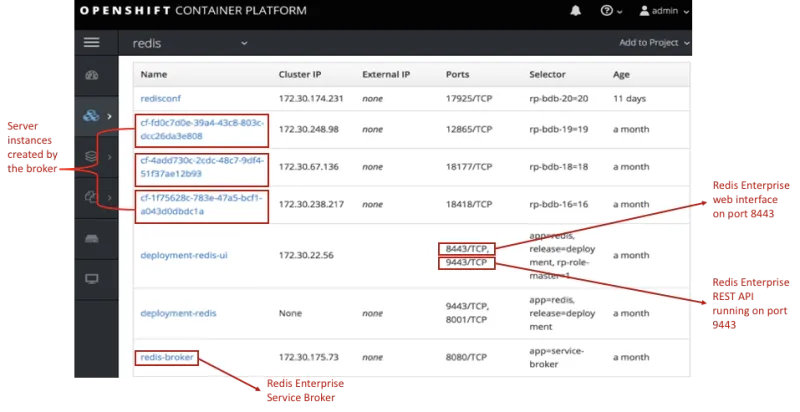
Task: Open the Overview dashboard sidebar icon
Action: click(92, 76)
